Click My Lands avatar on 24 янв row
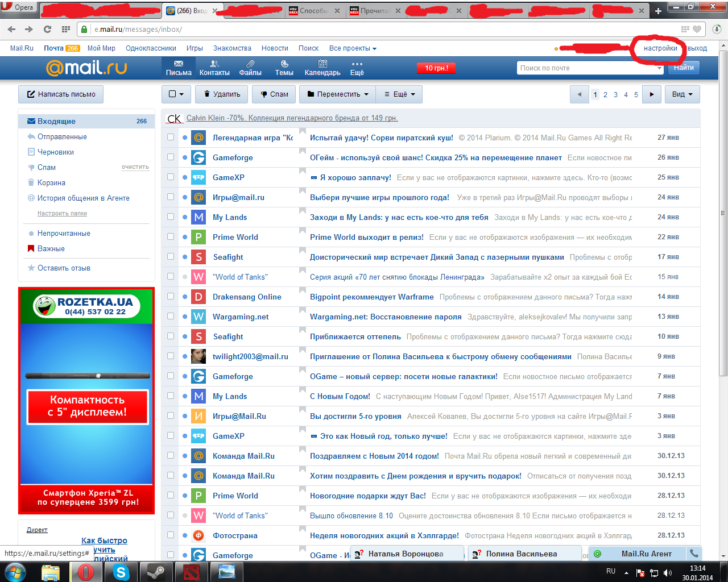Screen dimensions: 728x582 (x=198, y=217)
